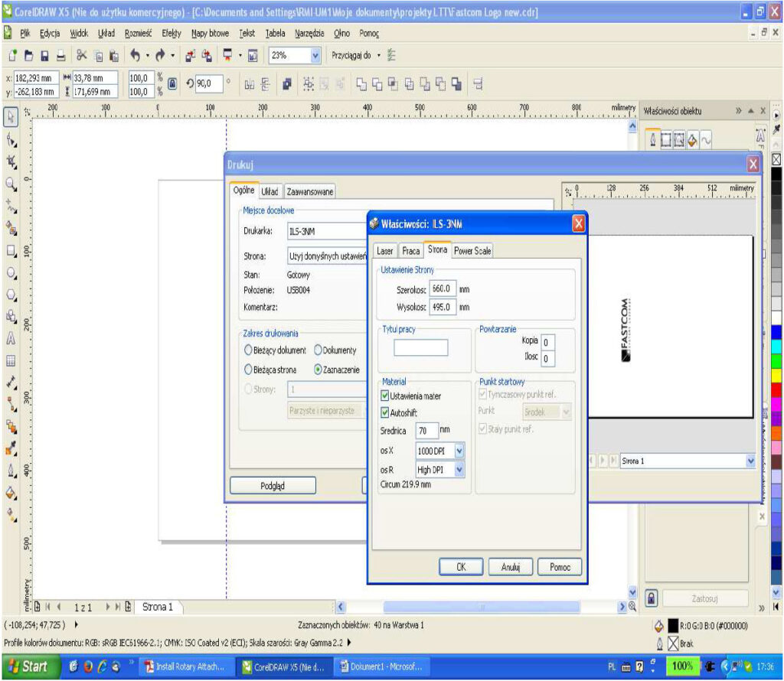This screenshot has height=681, width=784.
Task: Toggle the Autoshift checkbox
Action: pyautogui.click(x=385, y=412)
